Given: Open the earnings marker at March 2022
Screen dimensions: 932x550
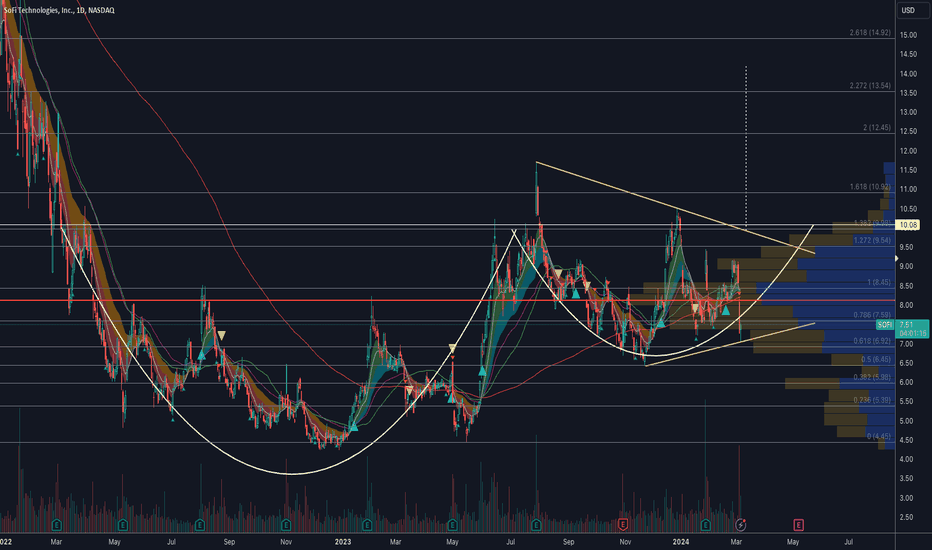Looking at the screenshot, I should pos(57,525).
